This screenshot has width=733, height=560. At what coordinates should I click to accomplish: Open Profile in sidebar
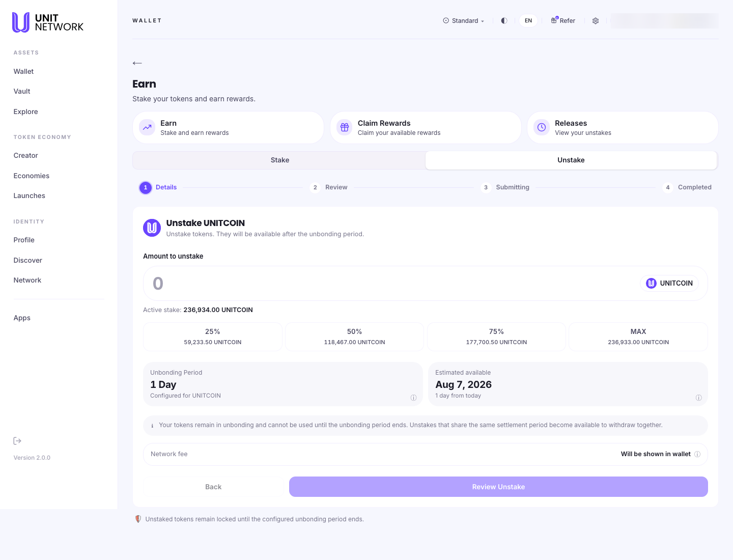coord(24,240)
